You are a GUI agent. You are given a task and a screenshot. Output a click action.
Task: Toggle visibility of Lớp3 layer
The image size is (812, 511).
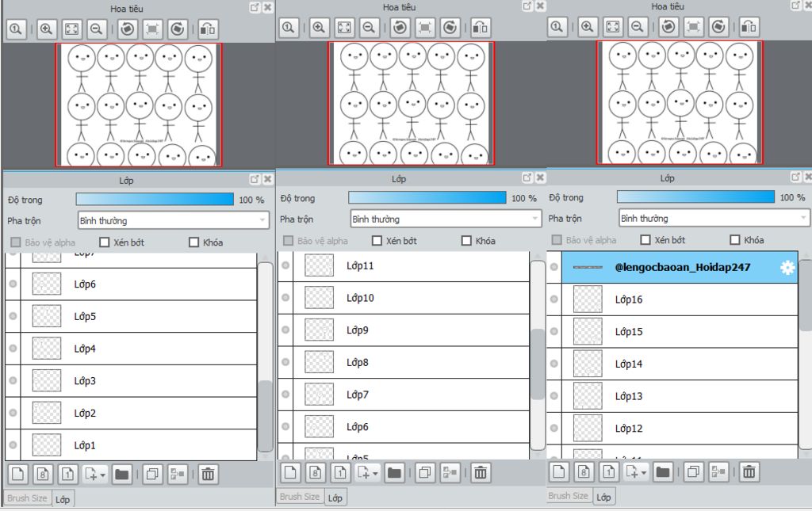(x=13, y=380)
